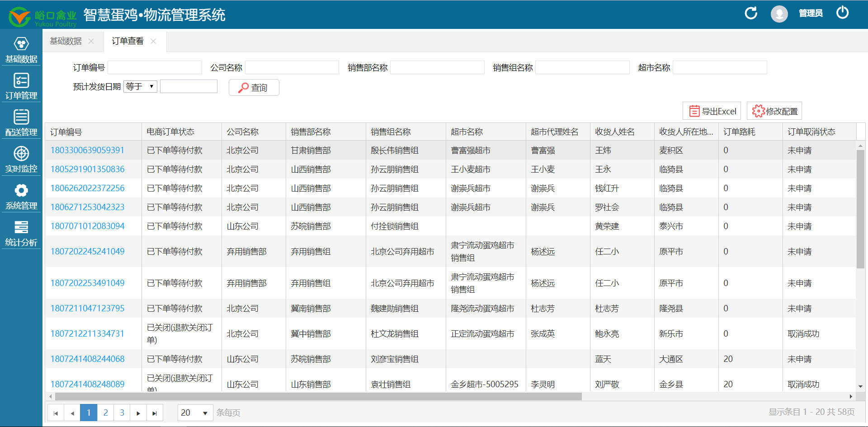This screenshot has height=427, width=868.
Task: Sort by the 销售部名称 column header
Action: [325, 132]
